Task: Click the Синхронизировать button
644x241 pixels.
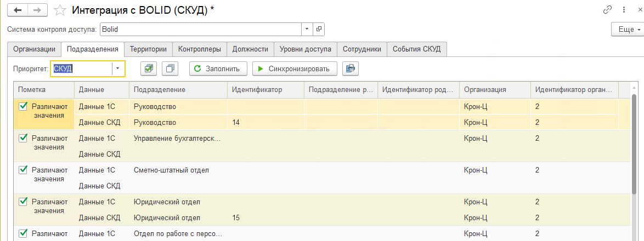Action: coord(293,68)
